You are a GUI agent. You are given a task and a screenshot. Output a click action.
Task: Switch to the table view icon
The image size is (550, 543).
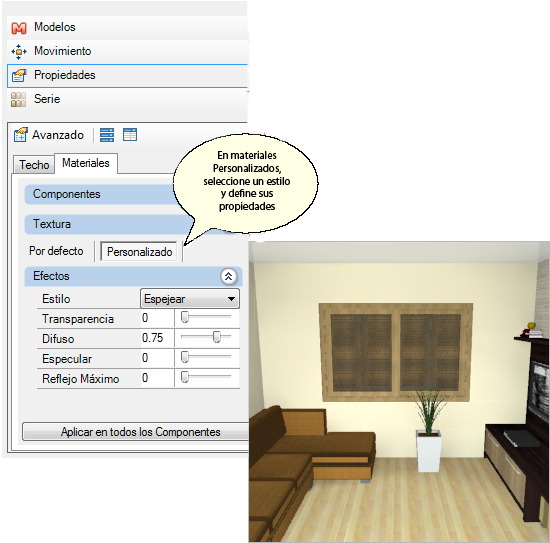(130, 135)
